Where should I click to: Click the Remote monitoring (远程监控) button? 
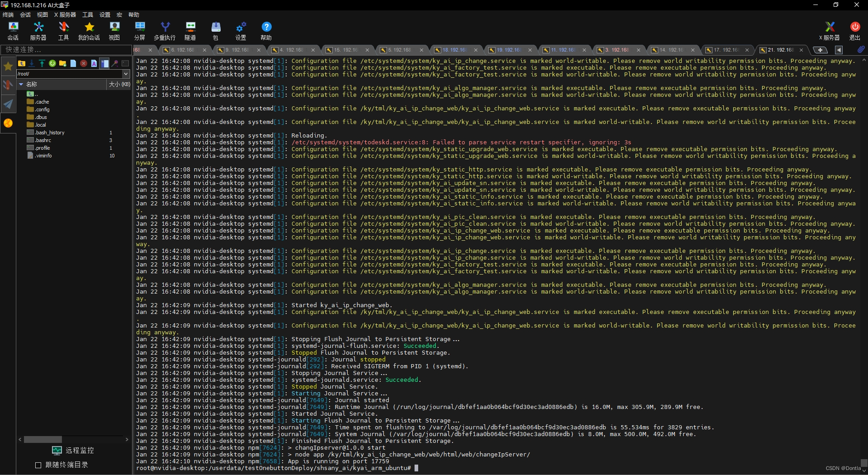(73, 450)
